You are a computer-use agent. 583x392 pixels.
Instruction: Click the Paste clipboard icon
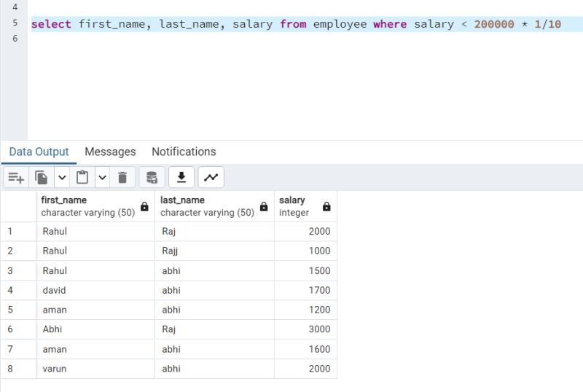pos(82,177)
